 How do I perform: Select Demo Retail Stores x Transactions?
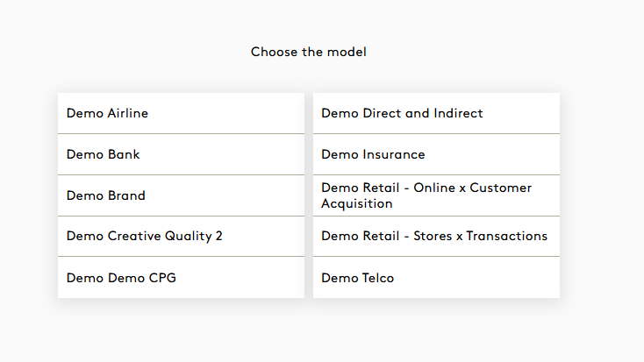coord(435,236)
